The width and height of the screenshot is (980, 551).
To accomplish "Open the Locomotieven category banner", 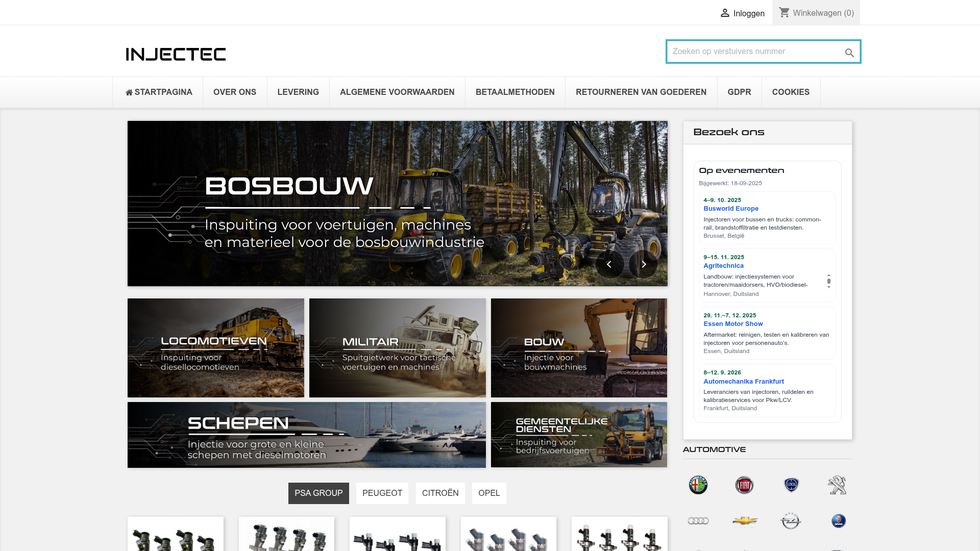I will click(x=216, y=348).
